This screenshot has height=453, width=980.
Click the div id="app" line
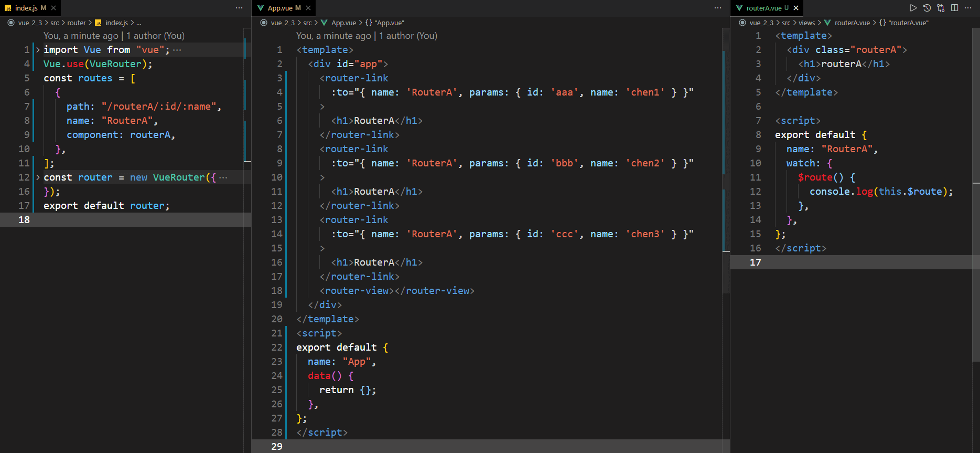tap(348, 64)
